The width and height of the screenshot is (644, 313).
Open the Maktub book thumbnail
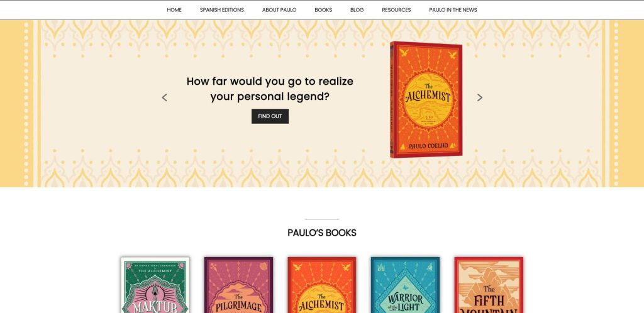(155, 285)
